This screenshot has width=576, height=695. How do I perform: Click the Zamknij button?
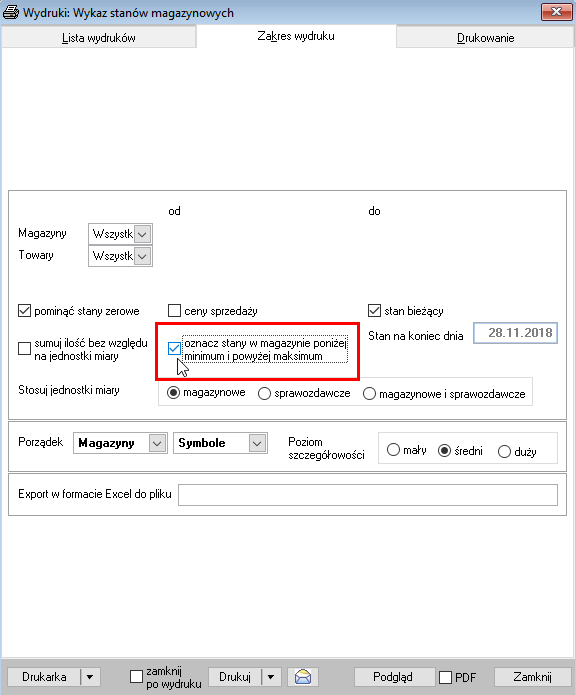point(532,677)
